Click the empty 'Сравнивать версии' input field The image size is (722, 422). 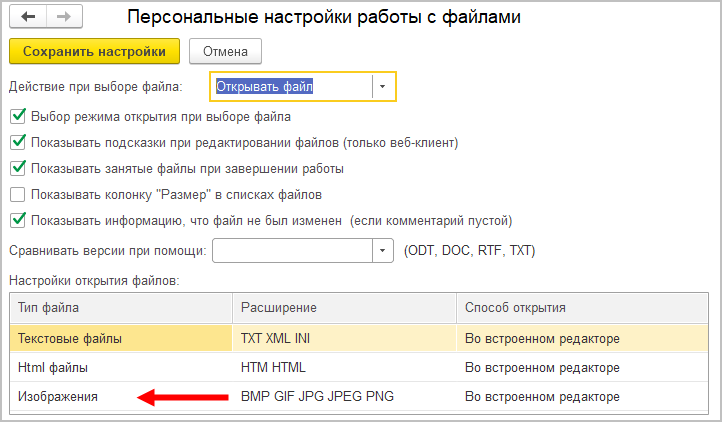(x=292, y=250)
